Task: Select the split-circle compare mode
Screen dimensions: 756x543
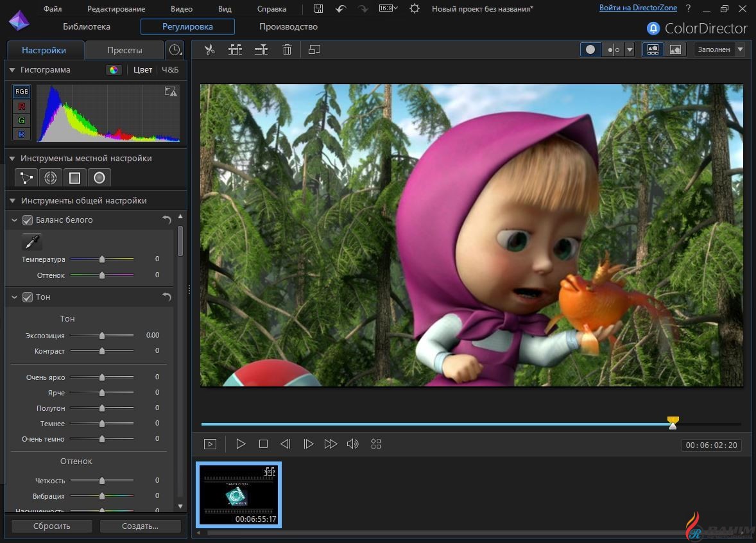Action: point(614,49)
